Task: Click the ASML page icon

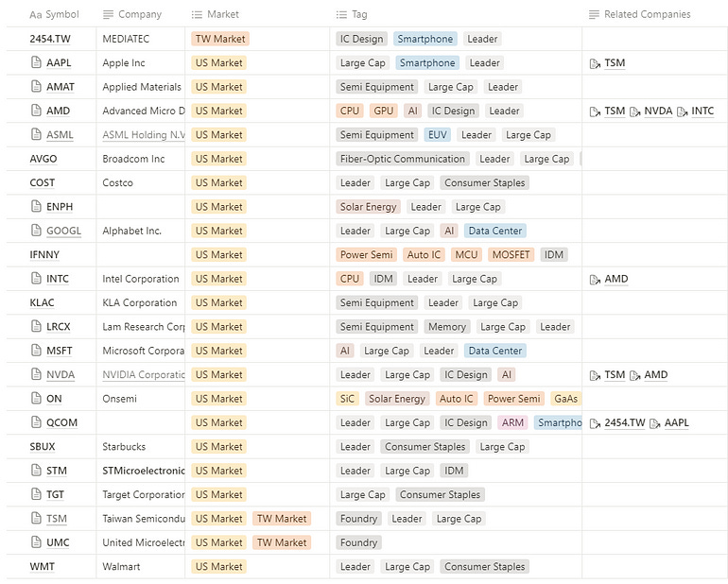Action: pyautogui.click(x=36, y=134)
